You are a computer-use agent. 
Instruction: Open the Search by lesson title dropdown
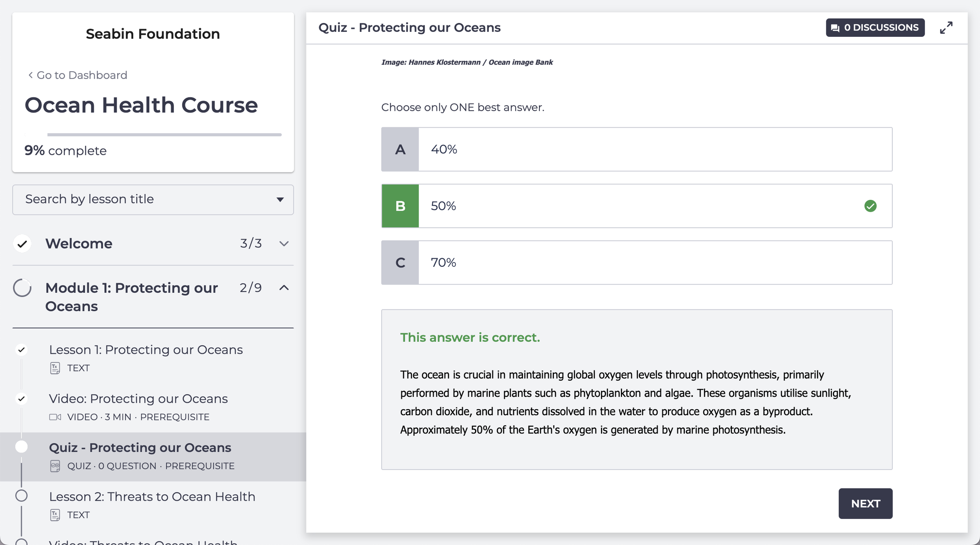click(x=153, y=199)
